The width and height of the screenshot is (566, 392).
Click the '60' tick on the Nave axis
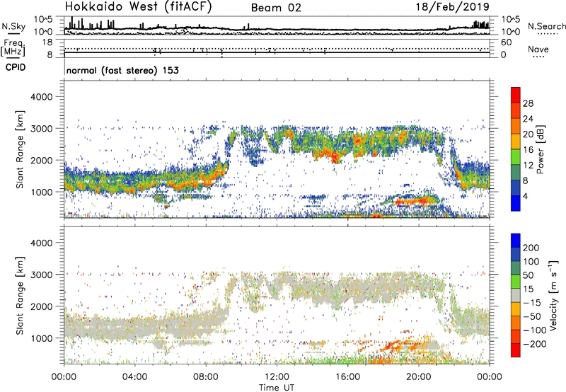pos(506,42)
